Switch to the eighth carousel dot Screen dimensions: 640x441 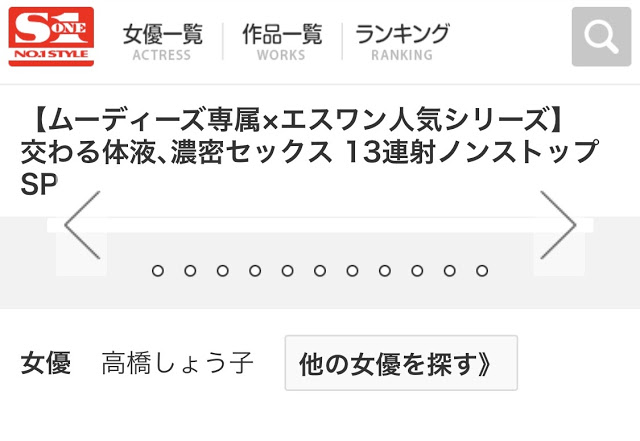[385, 271]
